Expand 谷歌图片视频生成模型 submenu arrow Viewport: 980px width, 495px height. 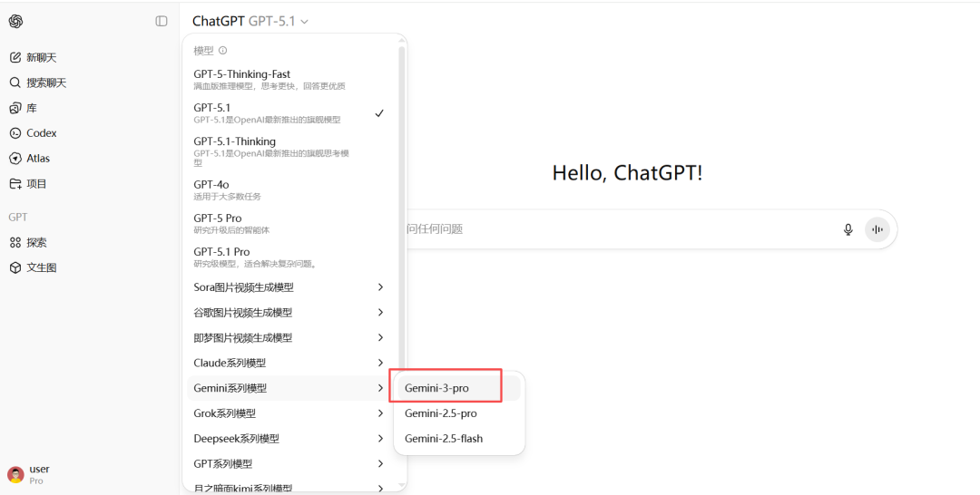pyautogui.click(x=380, y=312)
